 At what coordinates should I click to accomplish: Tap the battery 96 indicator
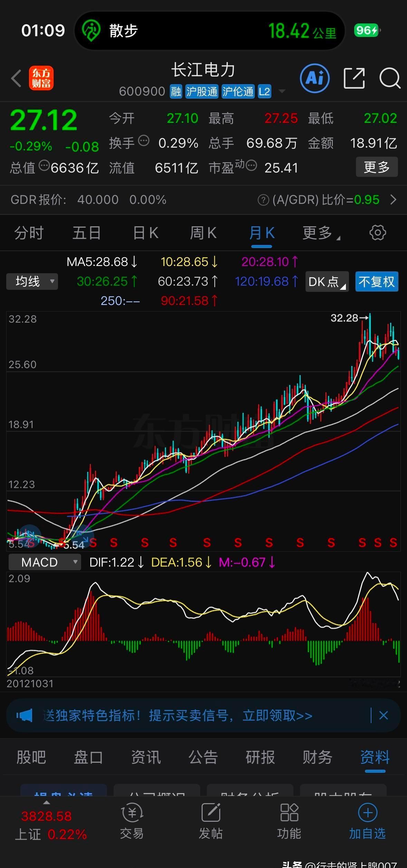coord(367,30)
